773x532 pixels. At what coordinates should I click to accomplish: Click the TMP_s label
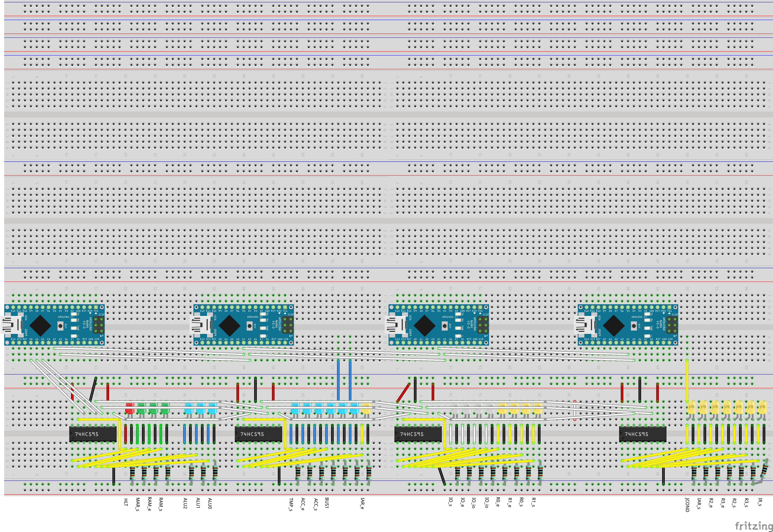[291, 504]
